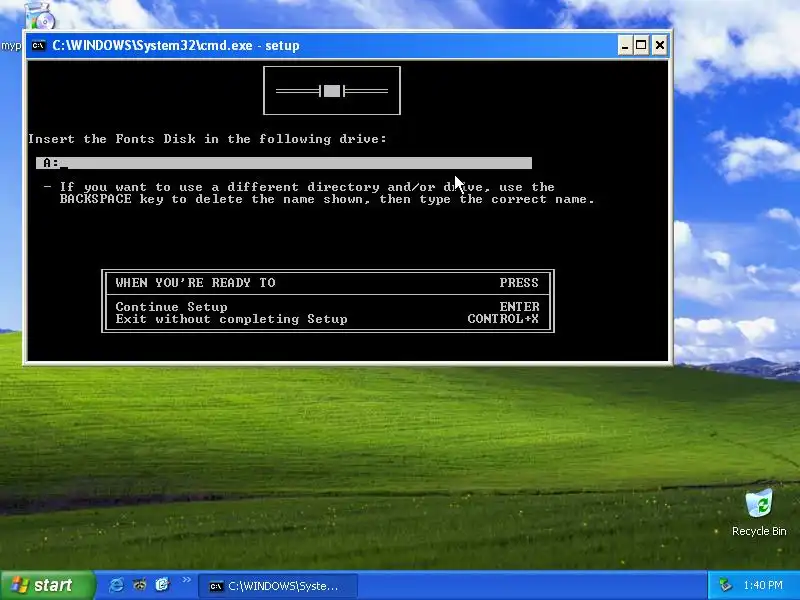The height and width of the screenshot is (600, 800).
Task: Click the third Quick Launch icon with pencil
Action: coord(162,585)
